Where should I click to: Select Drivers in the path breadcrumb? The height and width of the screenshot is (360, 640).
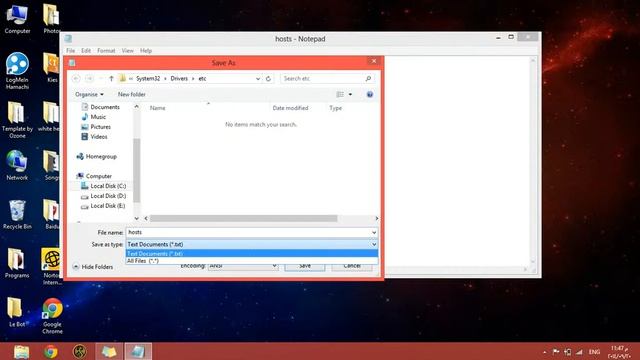(179, 78)
